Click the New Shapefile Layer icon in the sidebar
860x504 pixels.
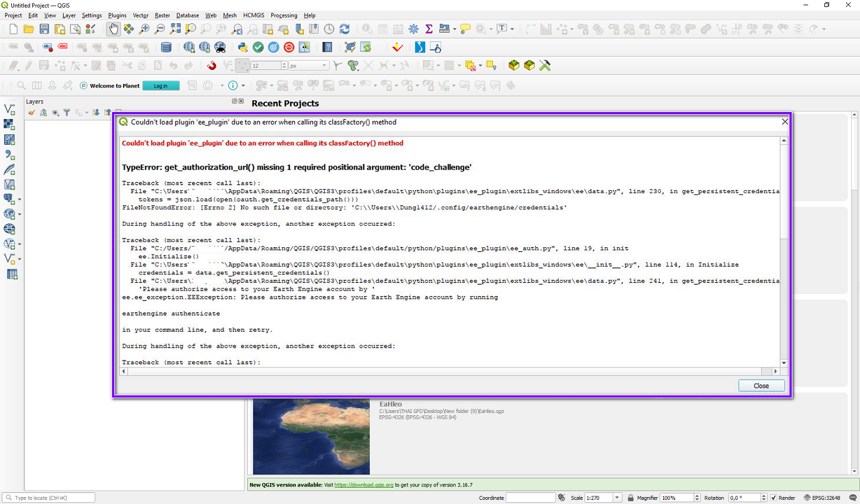click(x=9, y=259)
